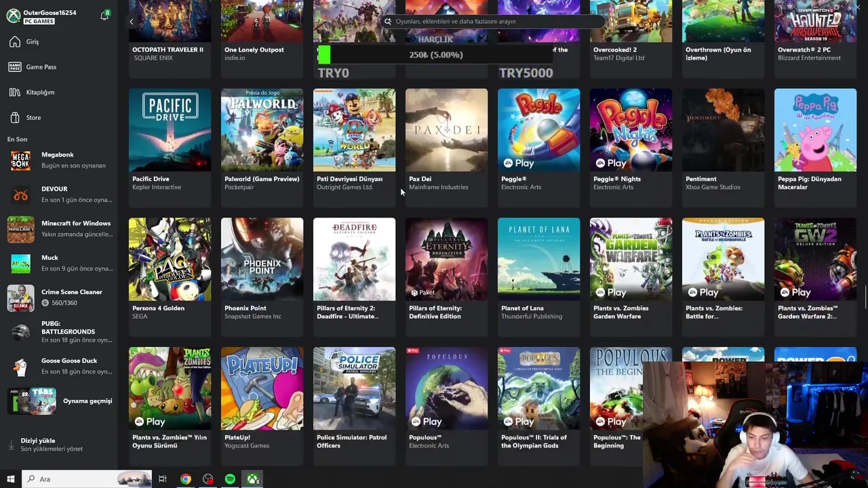Open Plants vs. Zombies Garden Warfare 2
This screenshot has height=488, width=868.
pos(815,277)
